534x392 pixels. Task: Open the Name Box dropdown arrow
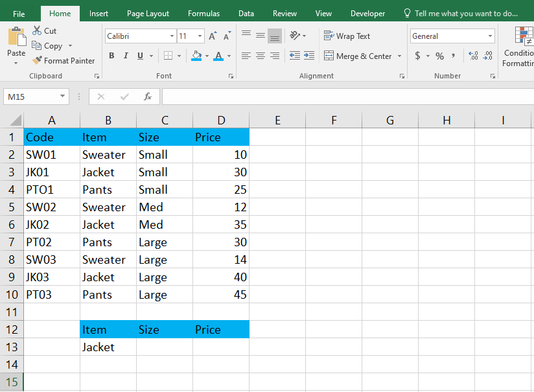(62, 97)
